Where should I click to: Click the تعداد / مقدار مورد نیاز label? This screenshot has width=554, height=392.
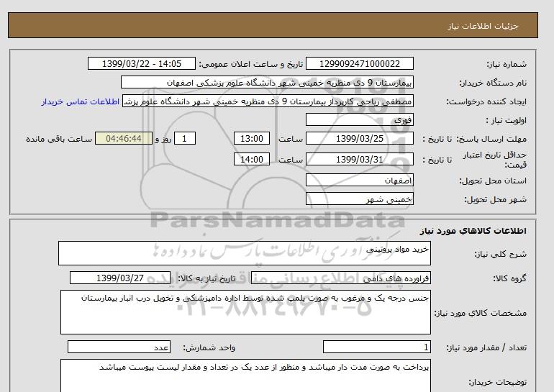486,348
